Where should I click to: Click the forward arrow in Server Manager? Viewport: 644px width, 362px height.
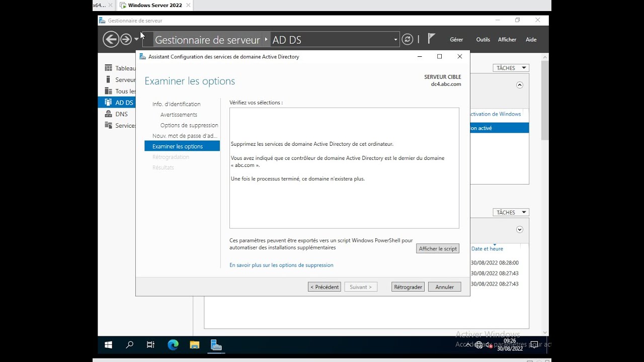(x=126, y=39)
